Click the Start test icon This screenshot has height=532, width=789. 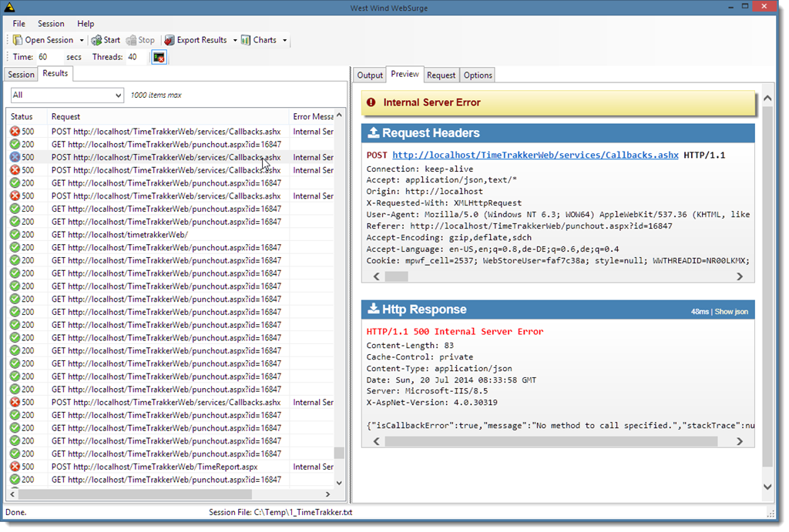pyautogui.click(x=96, y=40)
